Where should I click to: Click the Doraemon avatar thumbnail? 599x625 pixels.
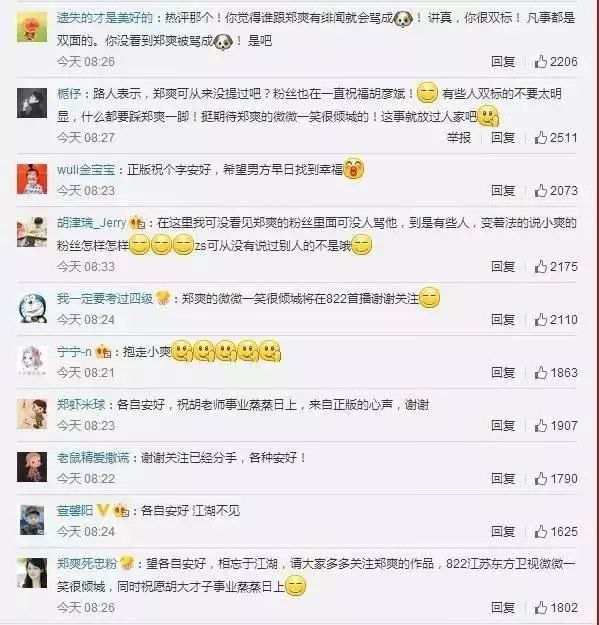32,308
